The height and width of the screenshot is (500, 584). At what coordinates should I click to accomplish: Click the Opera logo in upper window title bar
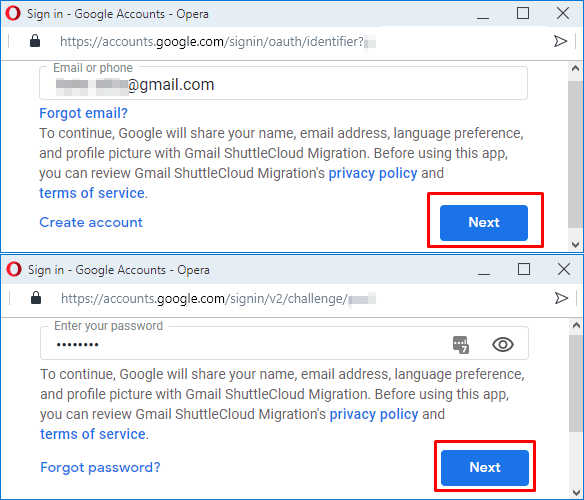tap(13, 13)
